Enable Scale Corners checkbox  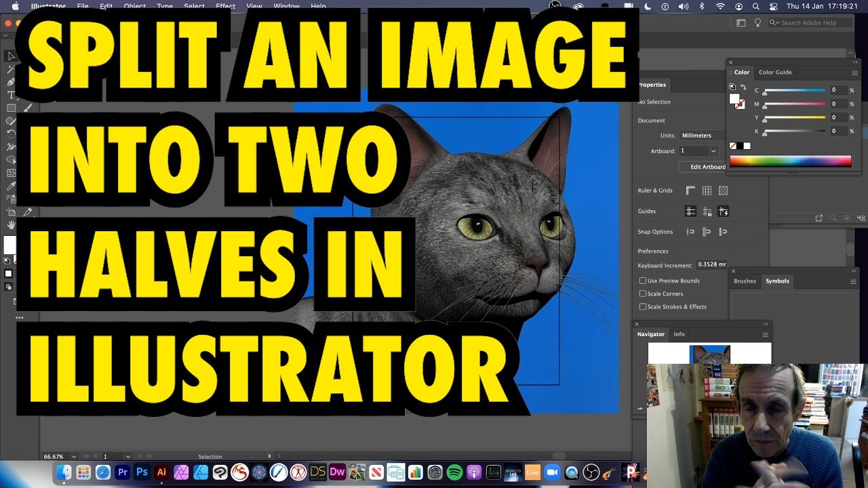coord(643,293)
